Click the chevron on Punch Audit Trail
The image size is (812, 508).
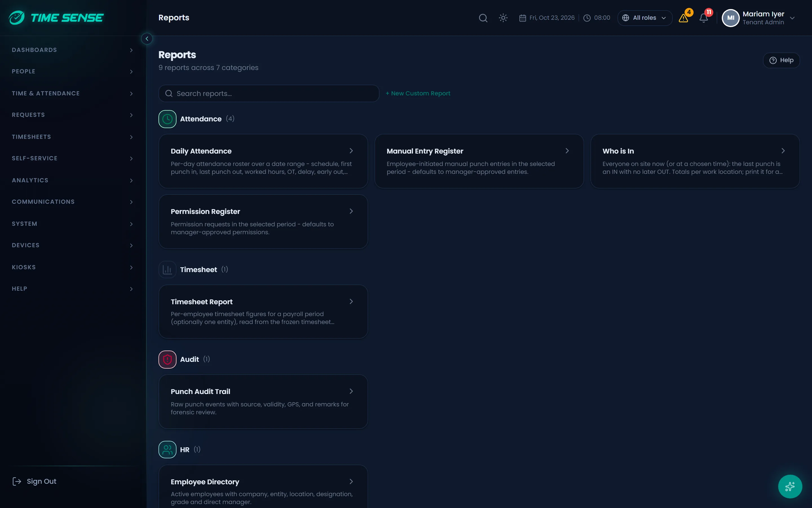(x=351, y=391)
